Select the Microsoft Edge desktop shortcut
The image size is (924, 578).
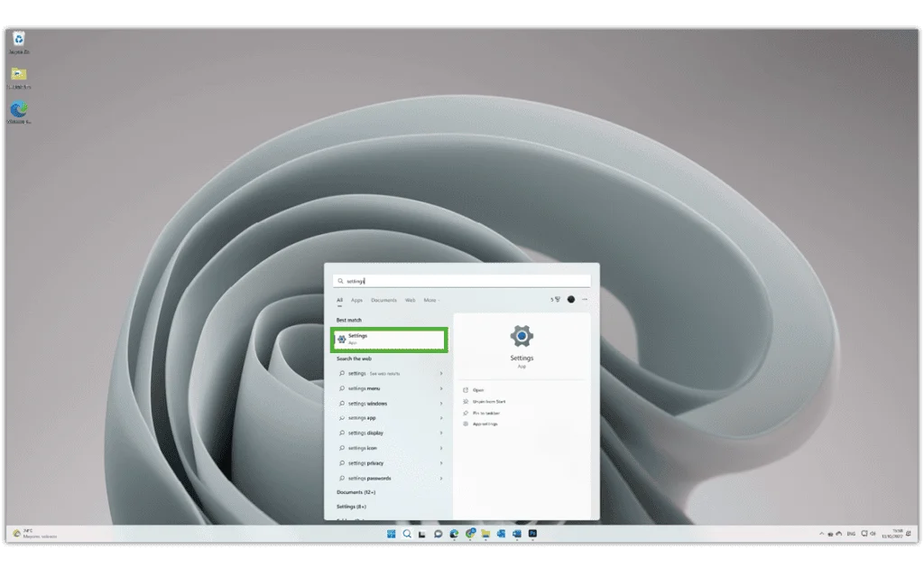coord(19,113)
